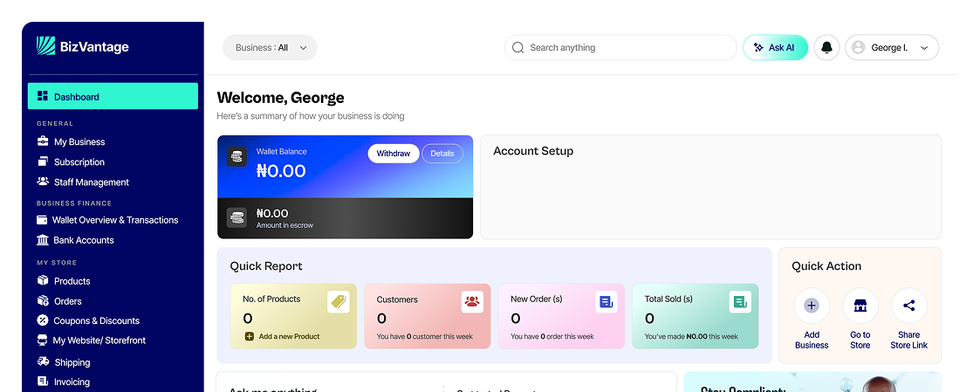
Task: Open Wallet Overview & Transactions
Action: click(x=114, y=220)
